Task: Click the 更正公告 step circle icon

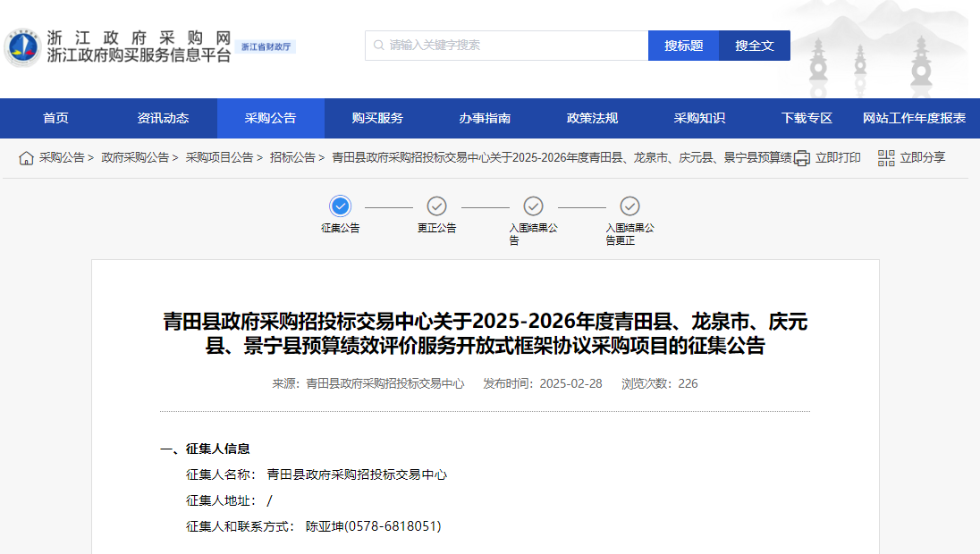Action: coord(437,206)
